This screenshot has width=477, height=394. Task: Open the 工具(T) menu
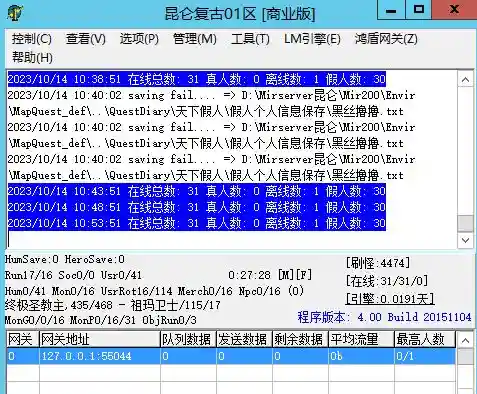(x=250, y=39)
